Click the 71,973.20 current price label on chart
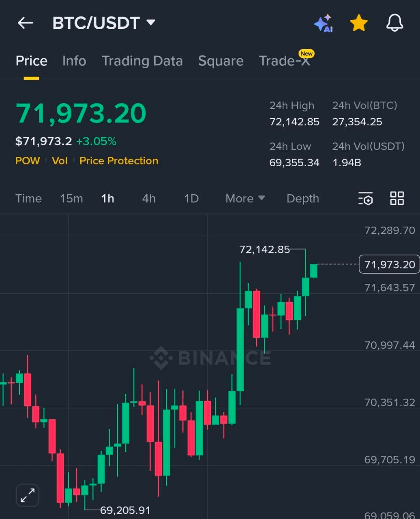Screen dimensions: 420x519 point(389,265)
